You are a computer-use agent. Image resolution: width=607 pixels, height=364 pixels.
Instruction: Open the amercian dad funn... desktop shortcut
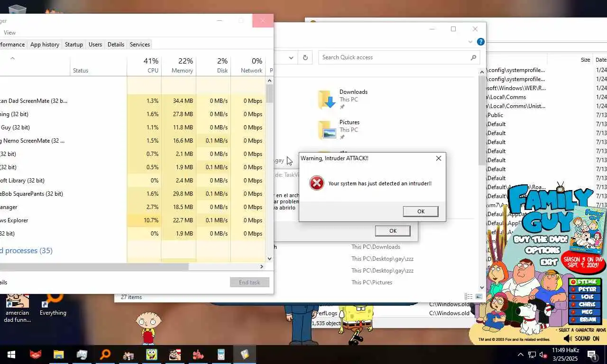pos(18,309)
